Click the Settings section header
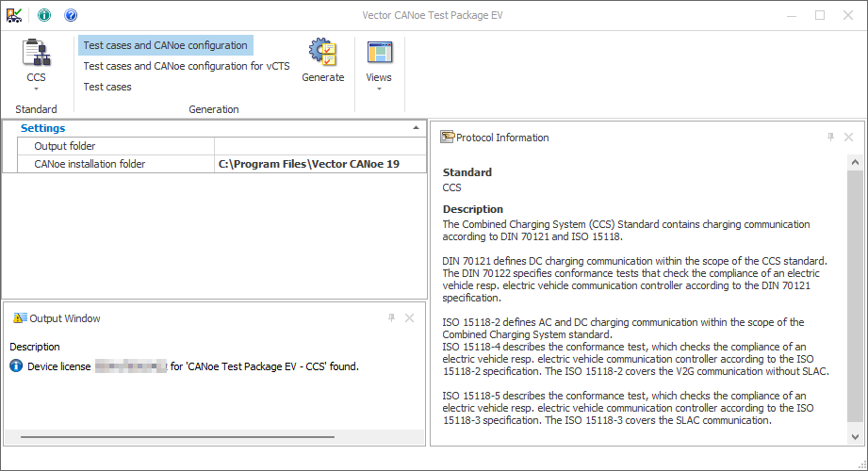The image size is (868, 471). (42, 128)
